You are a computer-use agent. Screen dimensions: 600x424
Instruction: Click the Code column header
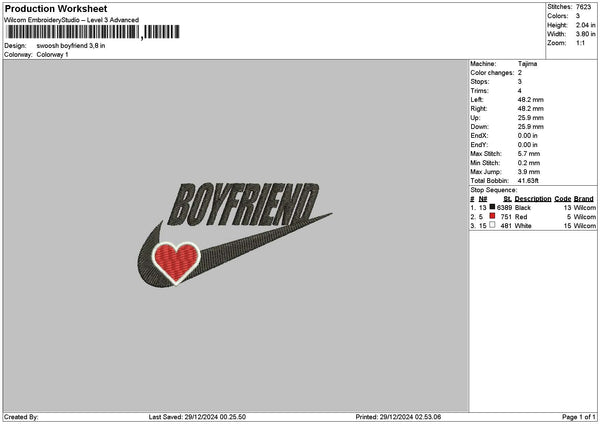pyautogui.click(x=563, y=198)
